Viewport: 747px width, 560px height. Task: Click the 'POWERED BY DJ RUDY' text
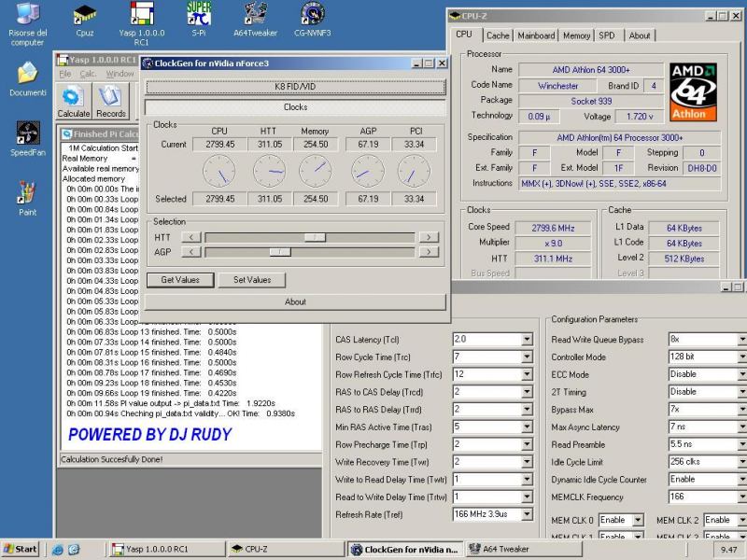[150, 434]
